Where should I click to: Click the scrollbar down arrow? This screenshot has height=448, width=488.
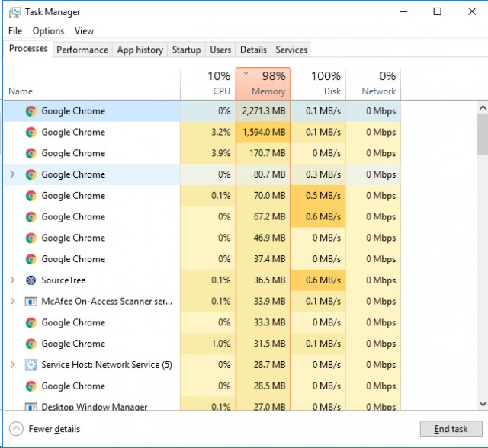pyautogui.click(x=483, y=404)
